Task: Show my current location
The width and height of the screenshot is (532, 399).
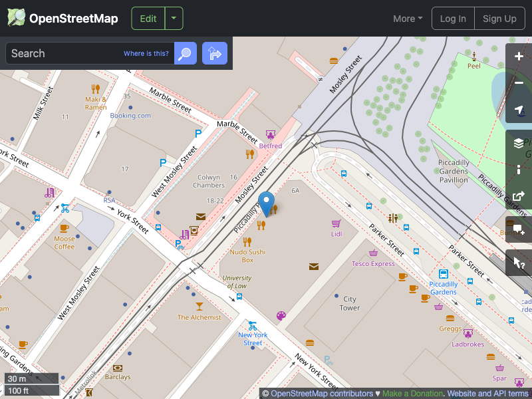Action: pos(519,110)
